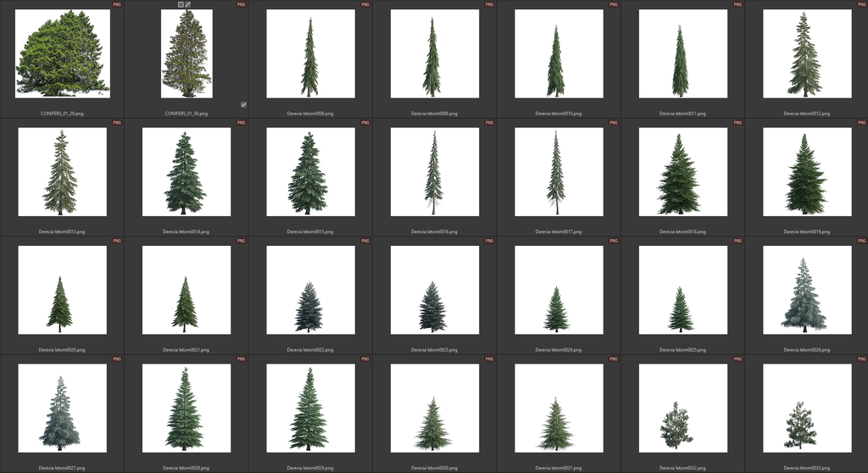Viewport: 868px width, 473px height.
Task: Click the PNG badge on Derevia letom0016
Action: [x=489, y=123]
